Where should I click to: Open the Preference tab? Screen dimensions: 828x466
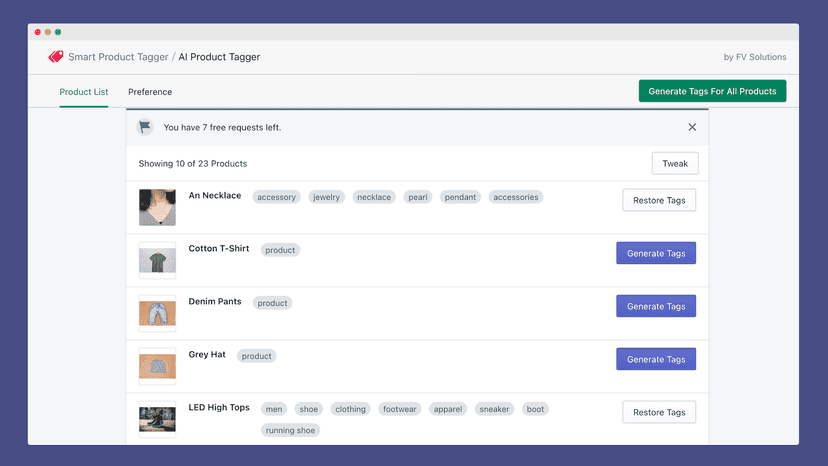click(x=150, y=91)
